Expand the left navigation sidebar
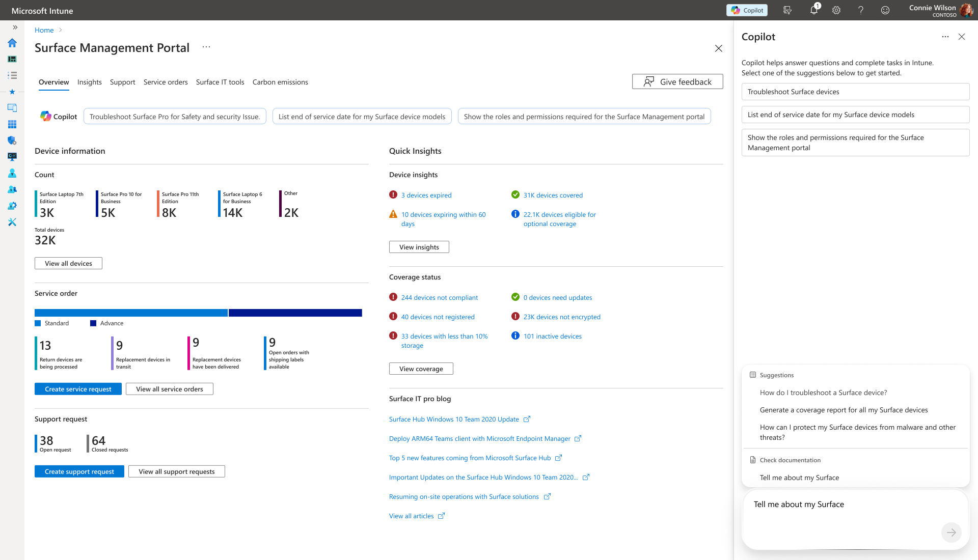978x560 pixels. tap(15, 27)
